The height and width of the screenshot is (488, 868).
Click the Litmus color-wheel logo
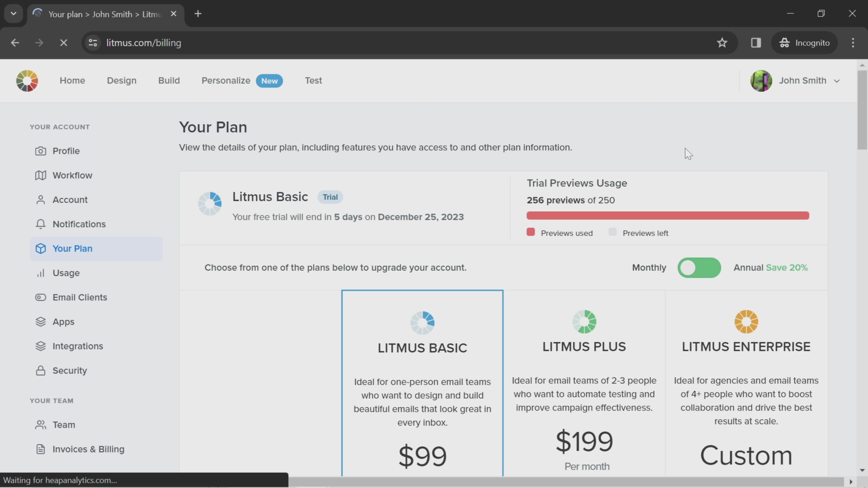pyautogui.click(x=27, y=81)
